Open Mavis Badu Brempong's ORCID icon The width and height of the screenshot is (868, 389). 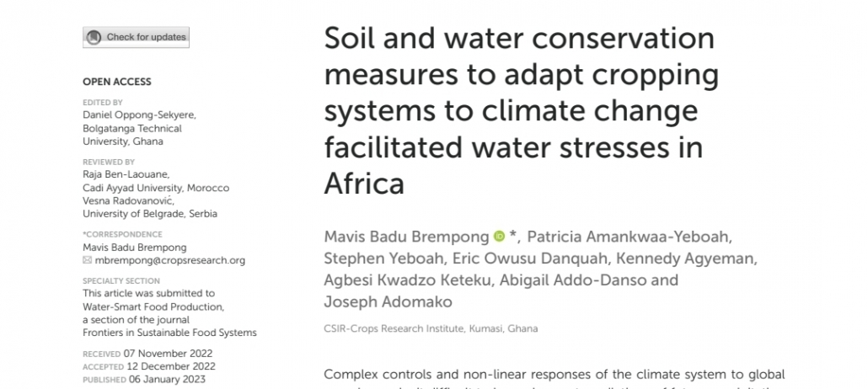(x=500, y=237)
